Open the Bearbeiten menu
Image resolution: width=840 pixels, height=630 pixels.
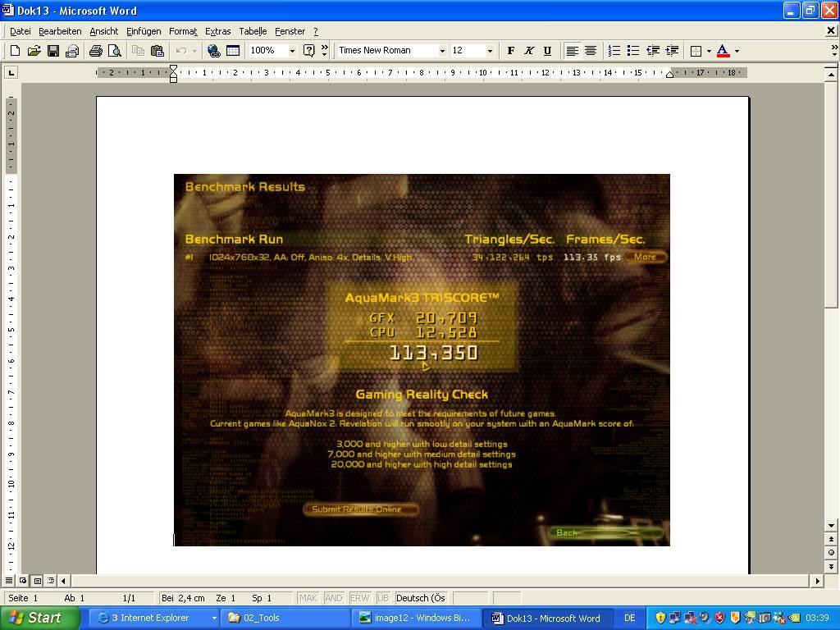pos(60,32)
